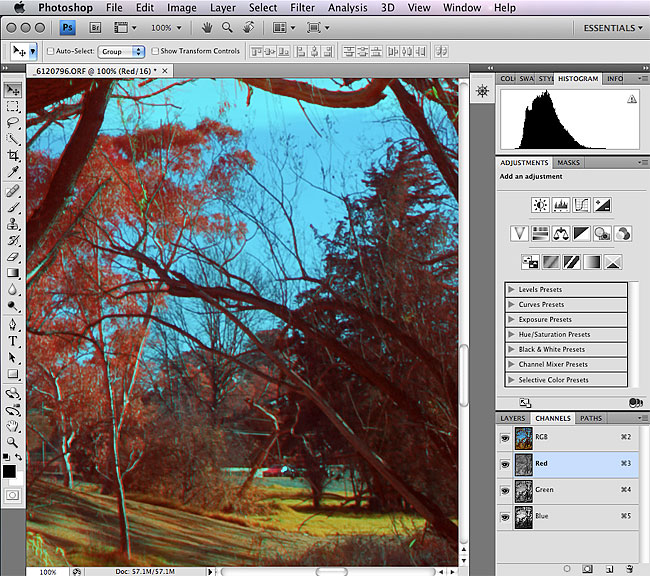Open the Filter menu
The height and width of the screenshot is (576, 650).
pyautogui.click(x=302, y=7)
